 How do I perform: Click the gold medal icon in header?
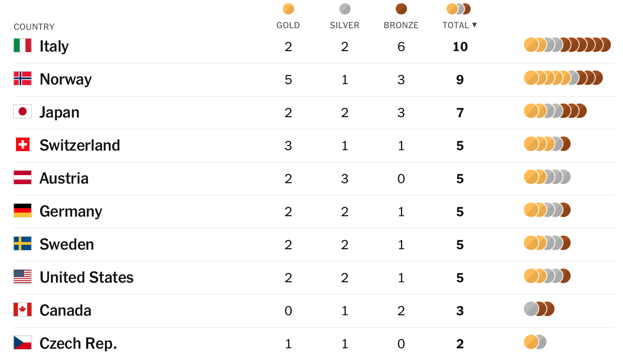(x=288, y=9)
